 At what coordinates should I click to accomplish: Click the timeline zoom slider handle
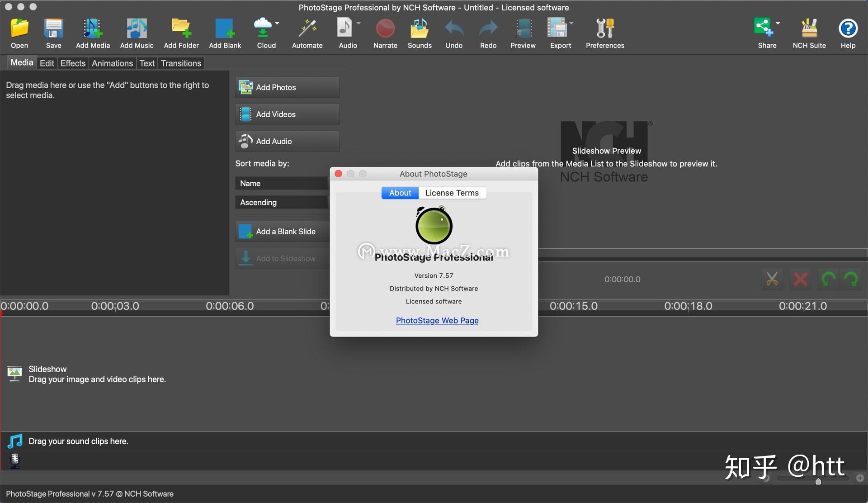click(818, 482)
